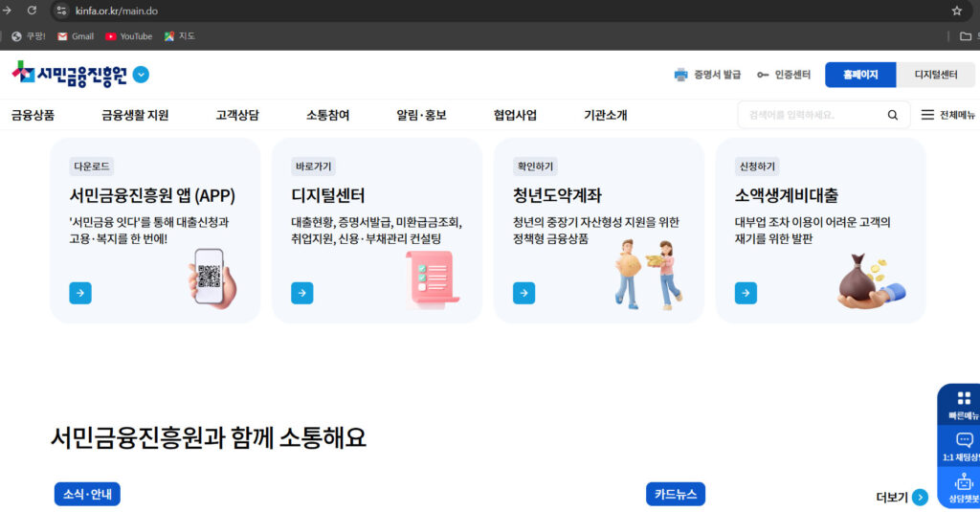Click the address bar URL kinfa.or.kr/main.do
The width and height of the screenshot is (980, 512).
[116, 11]
